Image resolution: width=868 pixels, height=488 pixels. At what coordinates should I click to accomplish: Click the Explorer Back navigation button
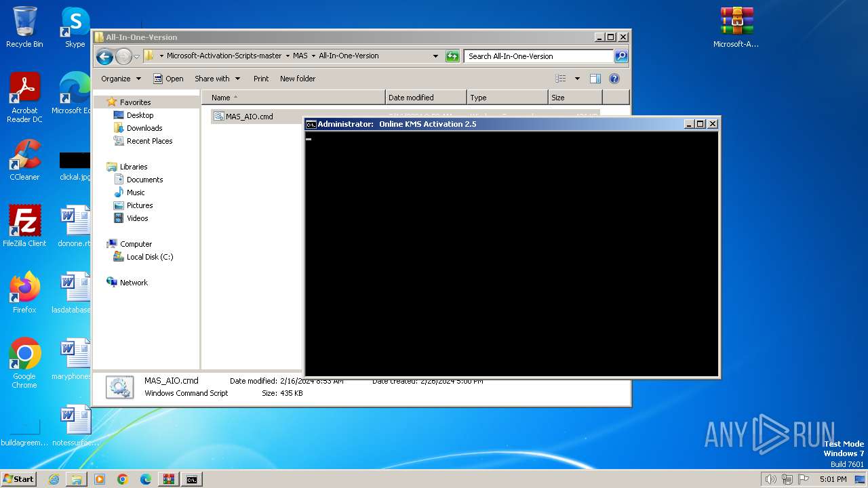pos(104,56)
